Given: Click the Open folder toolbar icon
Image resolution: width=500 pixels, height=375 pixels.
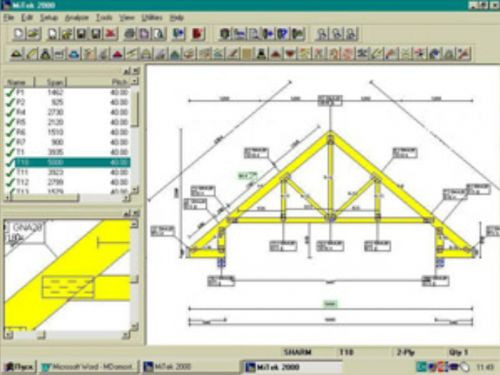Looking at the screenshot, I should pyautogui.click(x=34, y=34).
